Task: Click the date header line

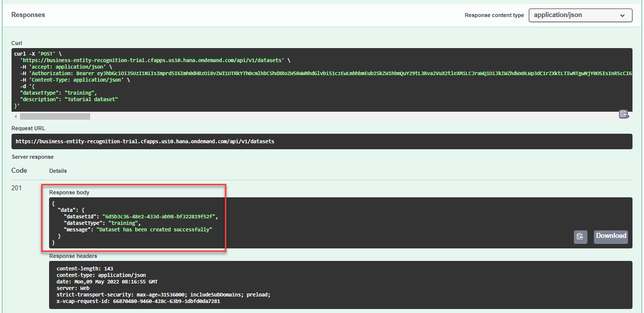Action: 107,282
